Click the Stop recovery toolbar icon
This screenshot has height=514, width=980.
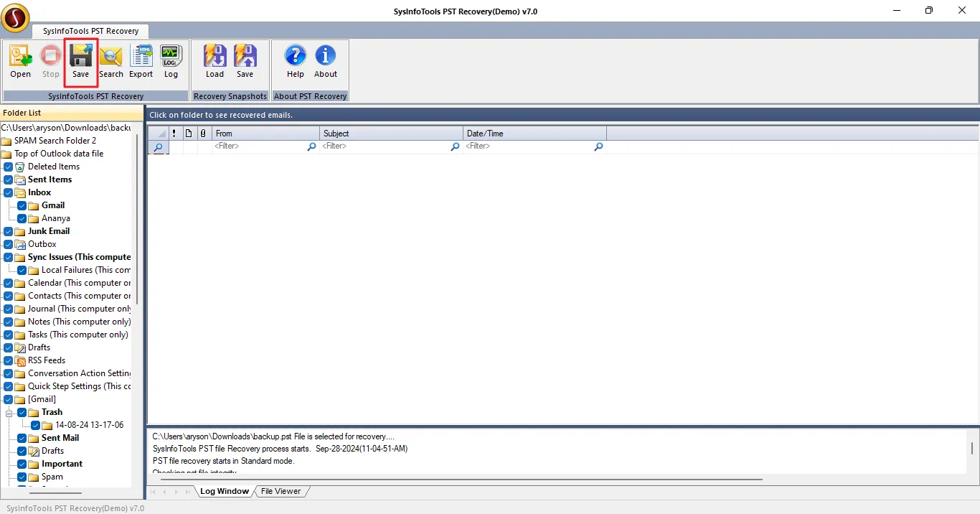tap(50, 56)
